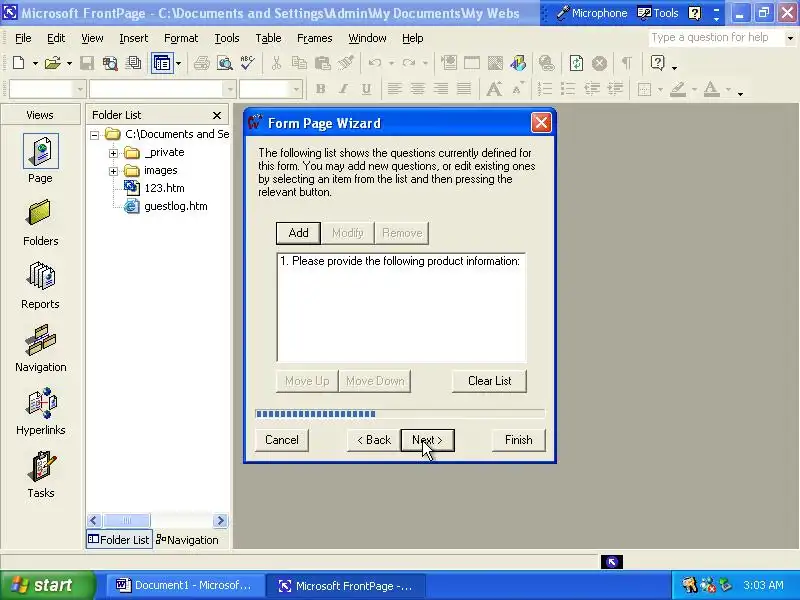Open the Font size combo dropdown
This screenshot has height=600, width=800.
296,89
